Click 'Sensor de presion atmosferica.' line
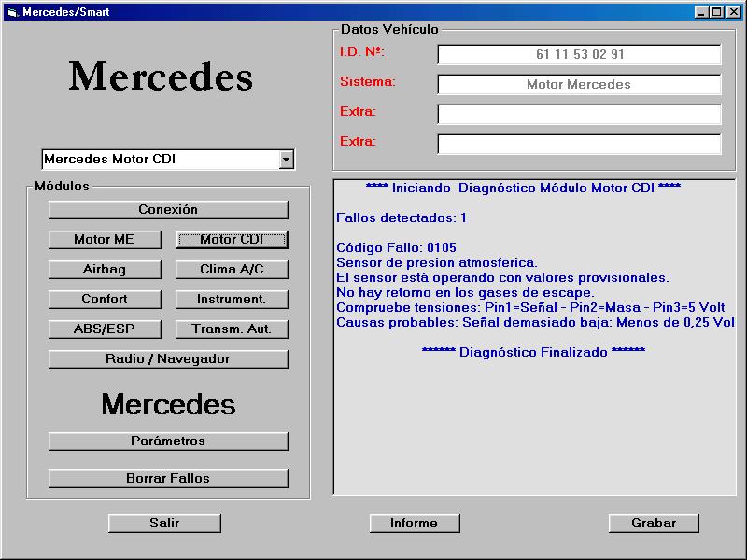Image resolution: width=747 pixels, height=560 pixels. [437, 263]
